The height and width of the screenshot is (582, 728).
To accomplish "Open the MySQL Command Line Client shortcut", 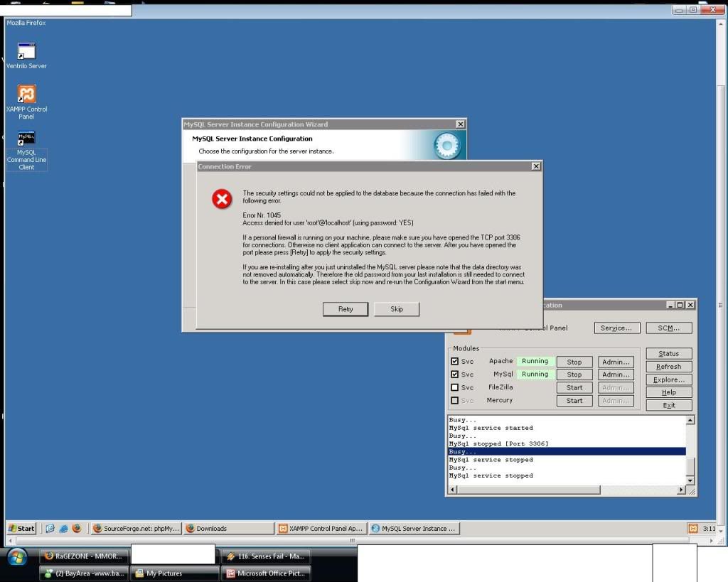I will click(x=26, y=138).
